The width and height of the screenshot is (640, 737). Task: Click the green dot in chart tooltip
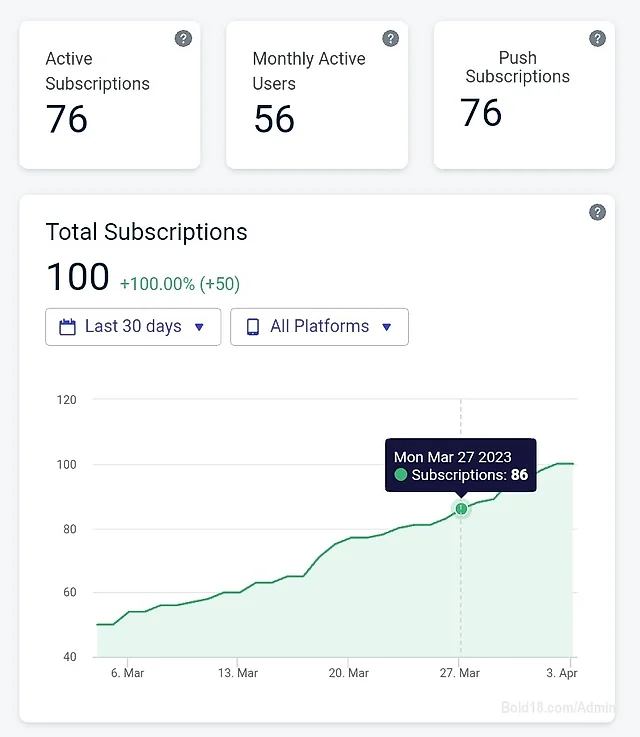[400, 475]
